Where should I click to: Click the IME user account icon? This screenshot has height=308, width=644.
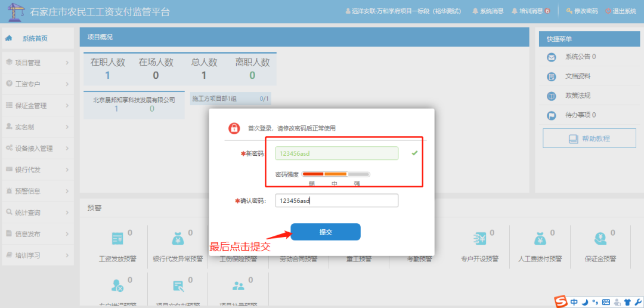[x=617, y=302]
